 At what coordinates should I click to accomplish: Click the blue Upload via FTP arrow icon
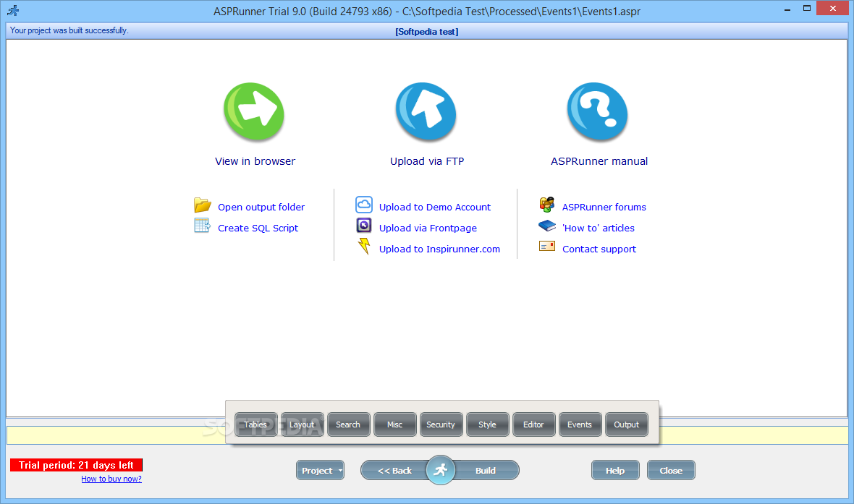426,112
